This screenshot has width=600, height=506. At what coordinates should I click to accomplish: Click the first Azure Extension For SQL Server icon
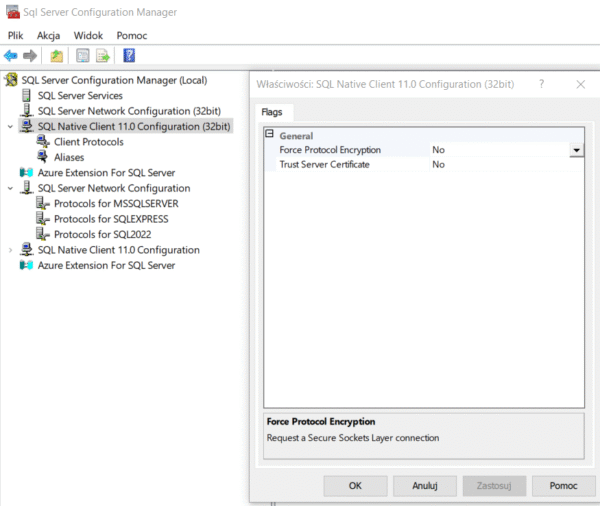26,173
